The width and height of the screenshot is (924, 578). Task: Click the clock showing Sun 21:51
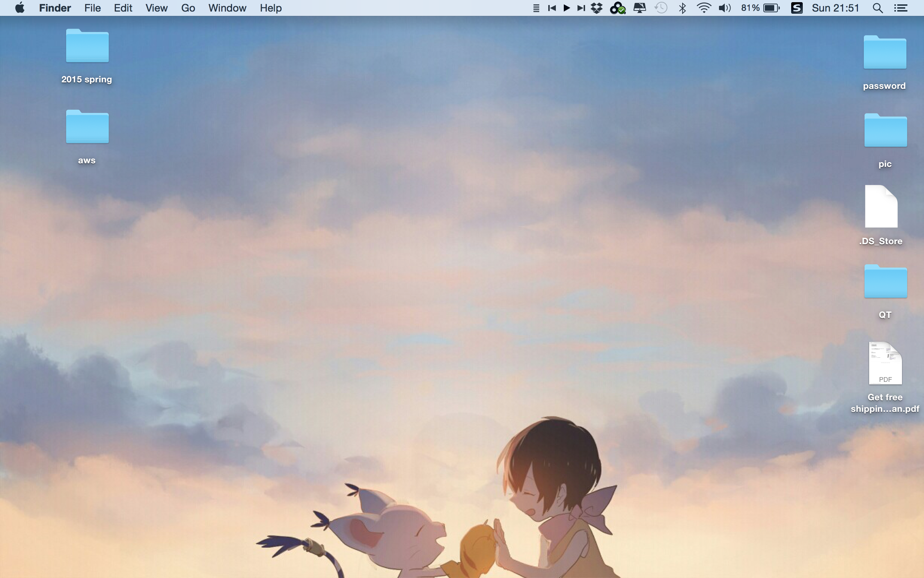point(836,8)
